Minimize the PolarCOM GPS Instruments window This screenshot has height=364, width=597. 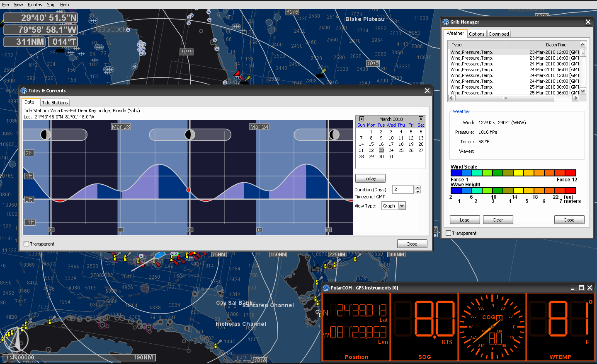573,288
